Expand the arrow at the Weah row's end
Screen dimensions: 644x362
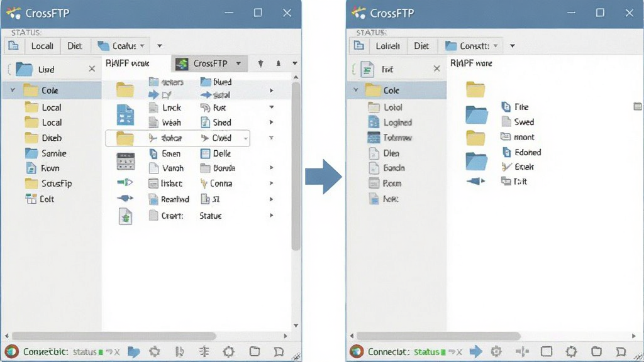pyautogui.click(x=271, y=123)
